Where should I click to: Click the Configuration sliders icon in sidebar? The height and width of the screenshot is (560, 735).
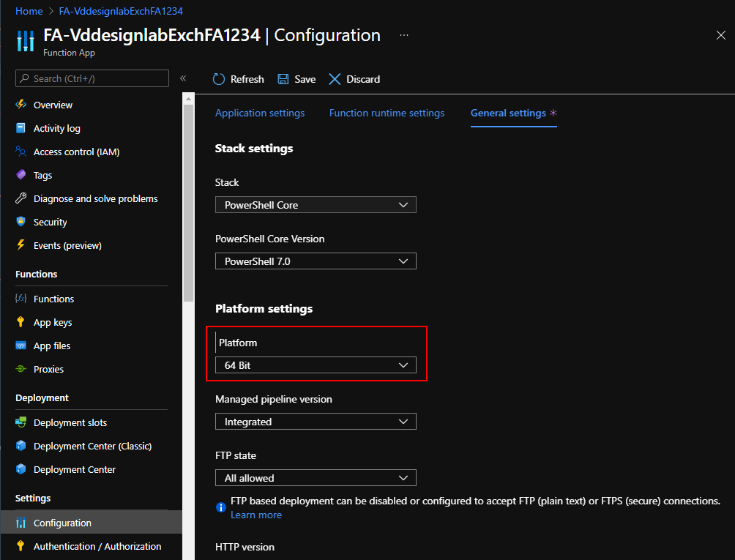20,523
